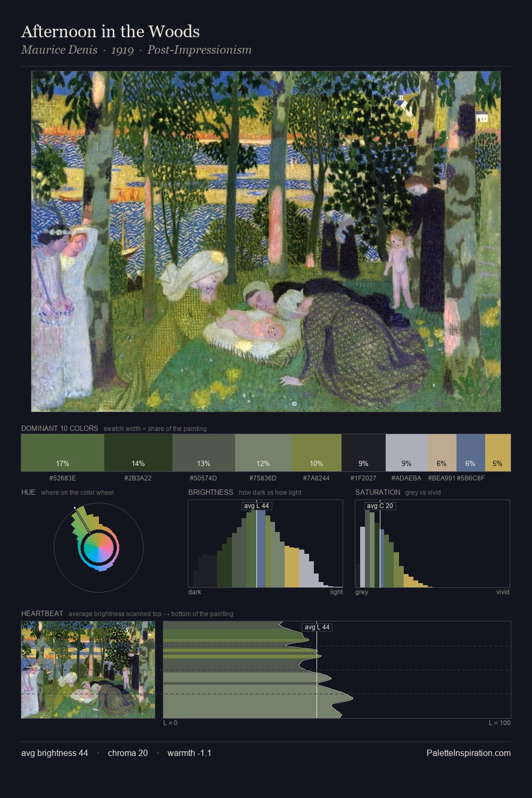The width and height of the screenshot is (532, 798).
Task: Click hex code #75836D
Action: pos(263,478)
